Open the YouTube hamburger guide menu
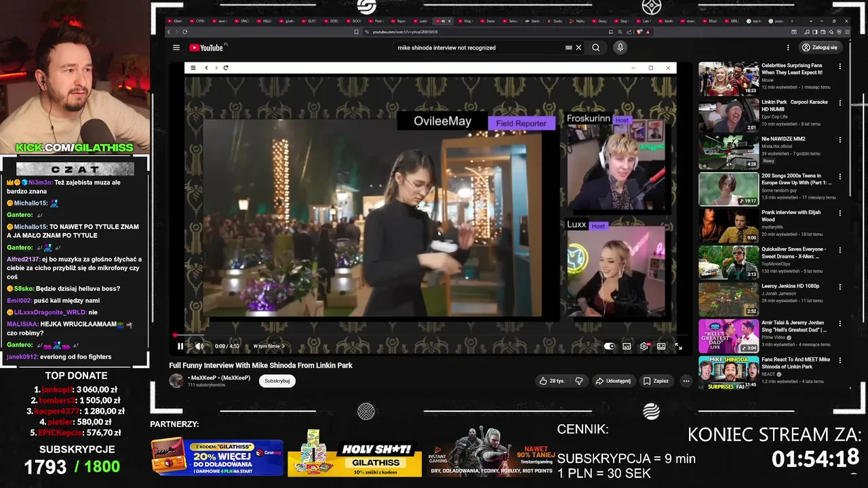Viewport: 868px width, 488px height. 176,47
